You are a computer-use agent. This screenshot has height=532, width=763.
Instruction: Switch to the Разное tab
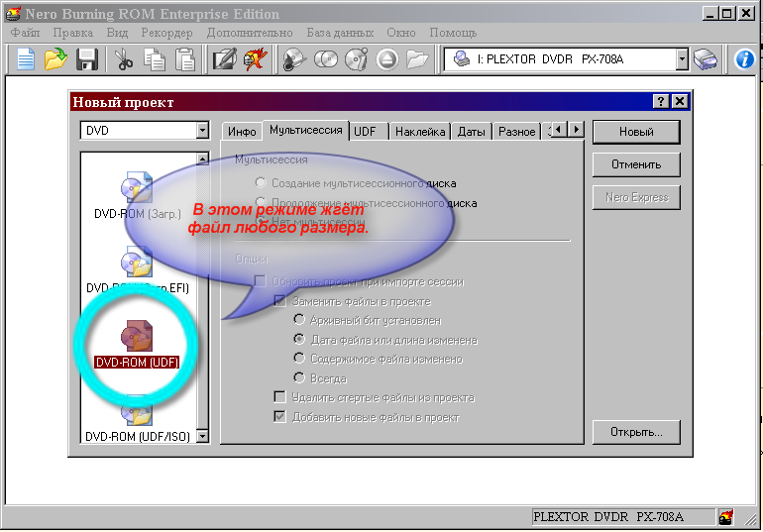517,132
